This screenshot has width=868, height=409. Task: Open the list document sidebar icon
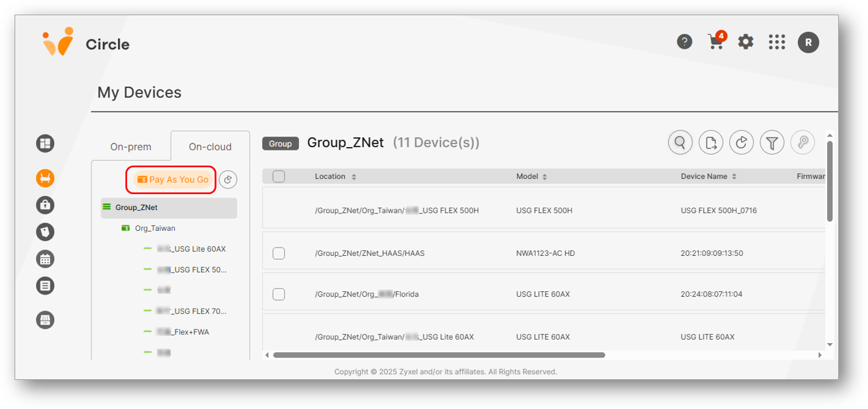click(45, 285)
